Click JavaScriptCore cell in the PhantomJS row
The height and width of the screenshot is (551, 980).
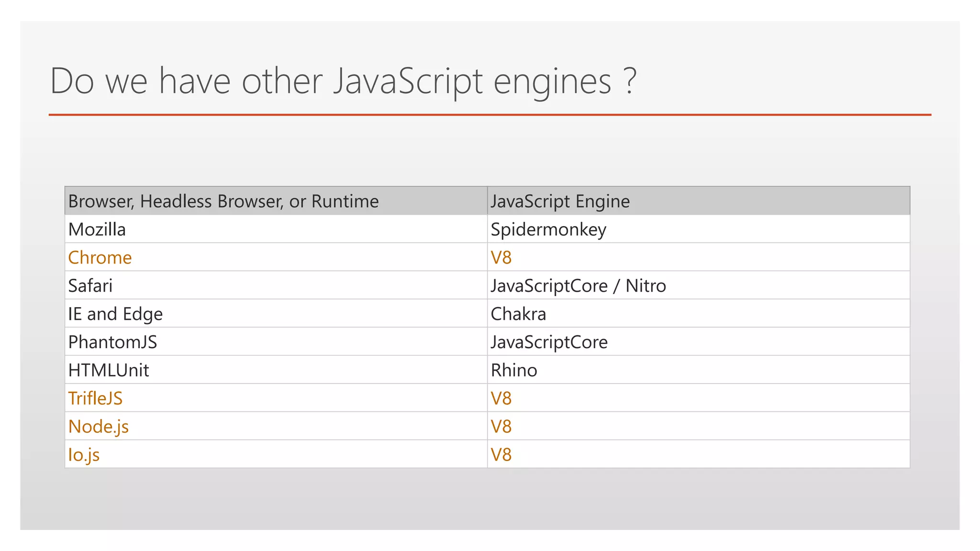point(699,342)
